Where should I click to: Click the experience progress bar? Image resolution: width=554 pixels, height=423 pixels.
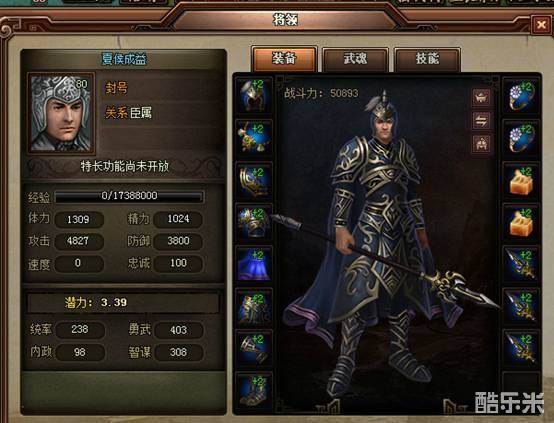click(129, 196)
